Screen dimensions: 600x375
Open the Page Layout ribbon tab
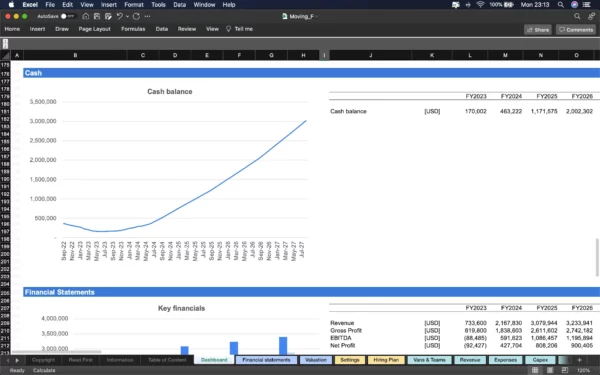[95, 29]
